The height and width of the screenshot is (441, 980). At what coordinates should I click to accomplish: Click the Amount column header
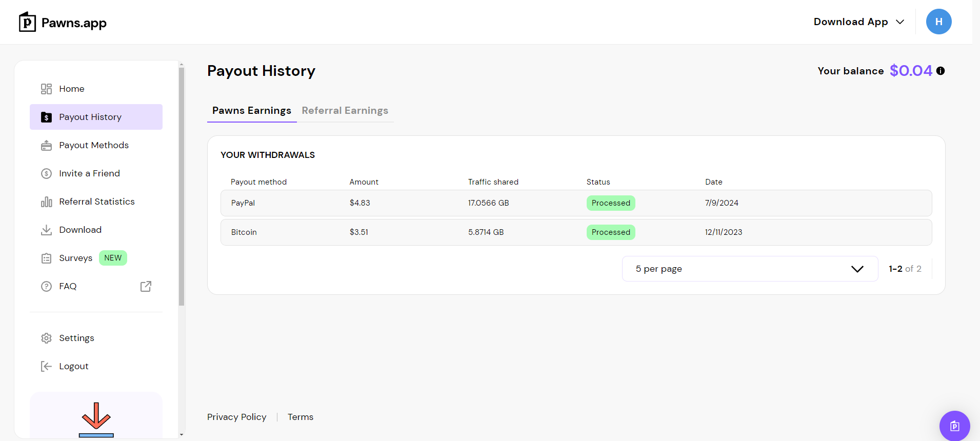[364, 182]
